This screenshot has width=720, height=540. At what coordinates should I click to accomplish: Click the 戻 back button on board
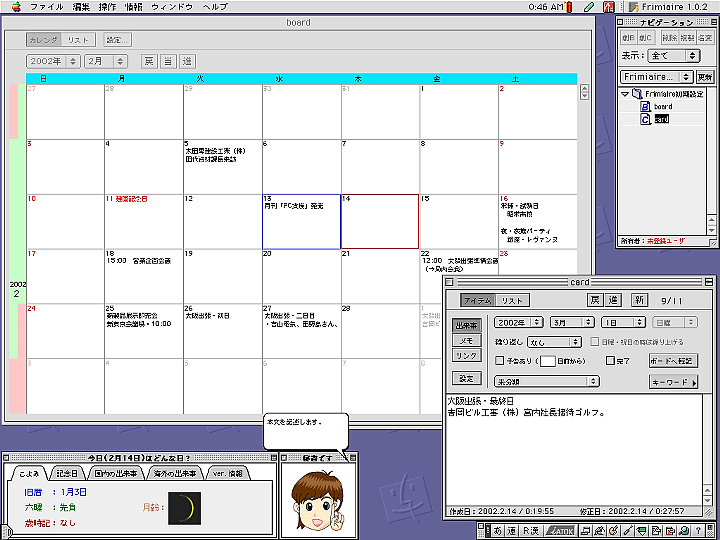coord(149,61)
